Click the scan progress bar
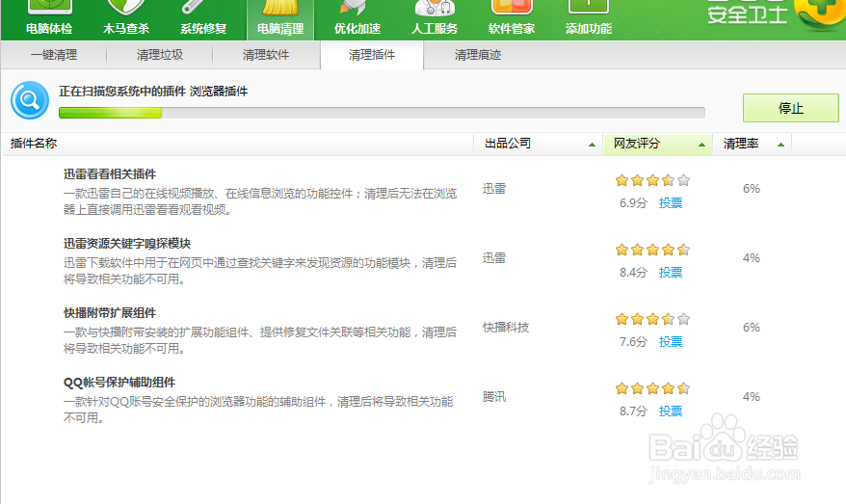 (x=382, y=112)
